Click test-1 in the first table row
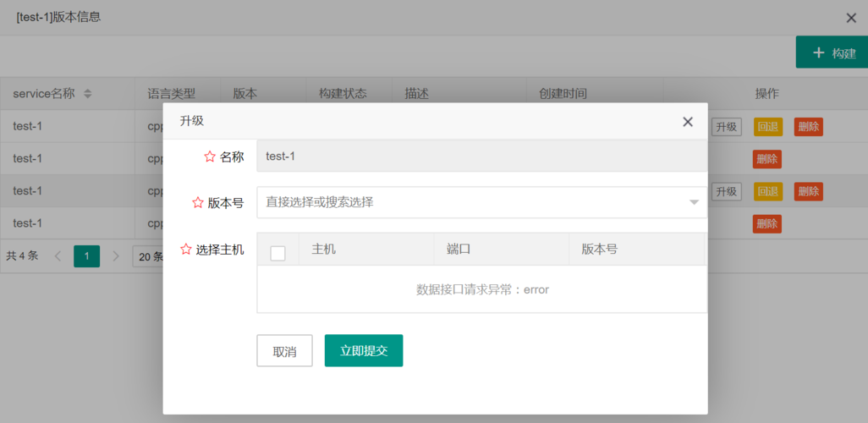868x423 pixels. [28, 126]
